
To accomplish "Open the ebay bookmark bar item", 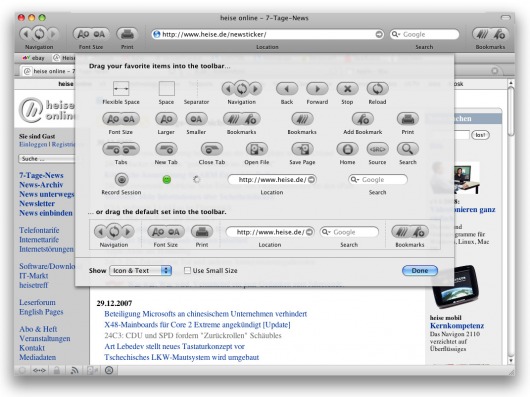I will click(34, 58).
